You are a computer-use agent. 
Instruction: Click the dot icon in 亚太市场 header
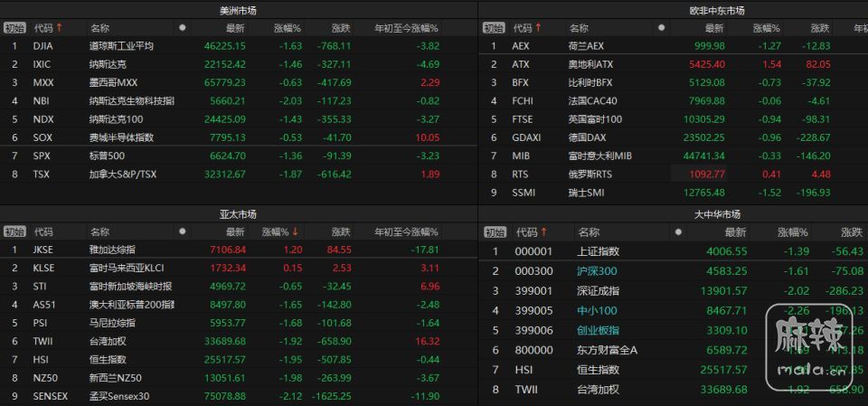(183, 231)
